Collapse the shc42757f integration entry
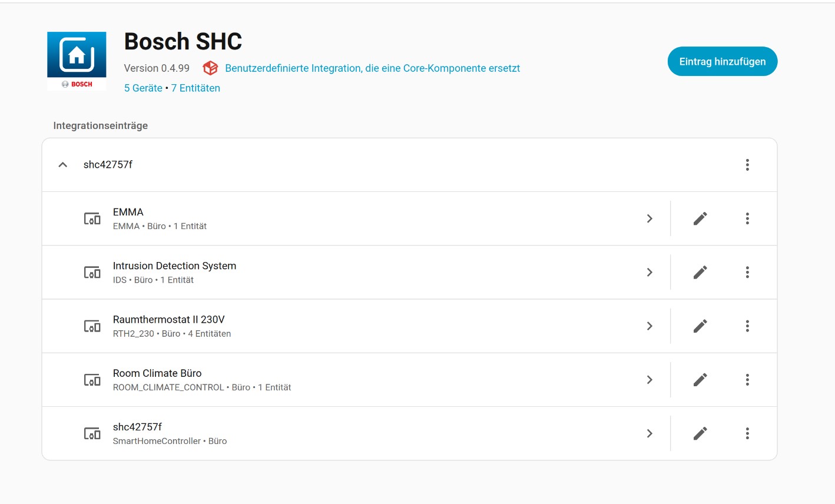This screenshot has width=835, height=504. click(63, 165)
